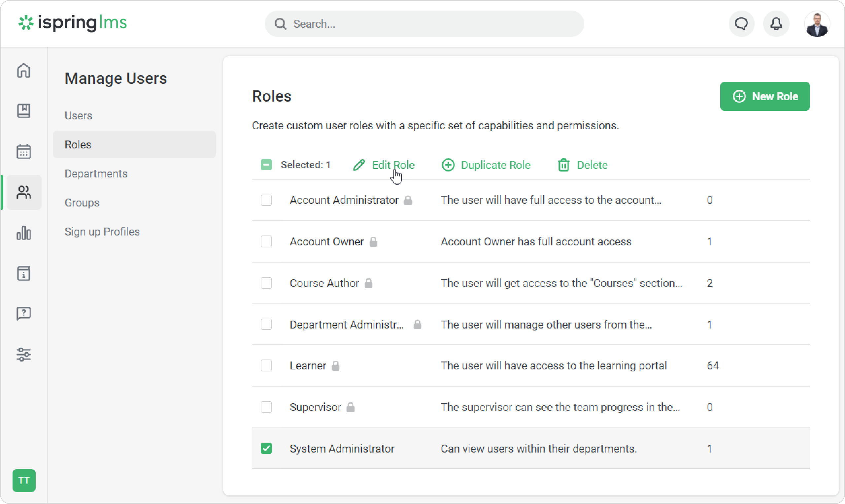
Task: Click the New Role button
Action: coord(764,96)
